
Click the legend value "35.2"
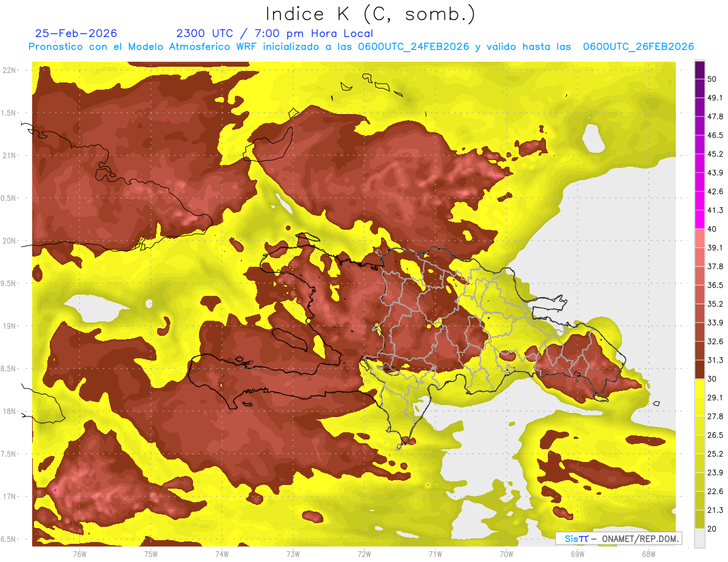click(x=715, y=304)
